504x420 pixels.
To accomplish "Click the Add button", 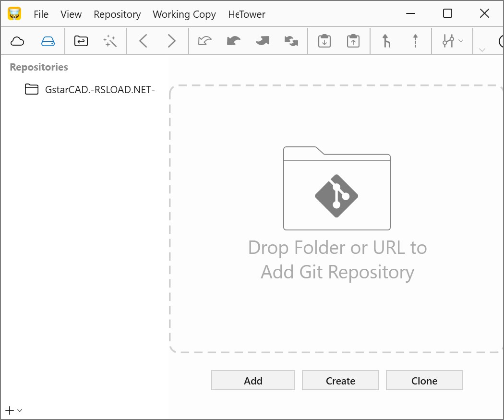I will pyautogui.click(x=253, y=381).
